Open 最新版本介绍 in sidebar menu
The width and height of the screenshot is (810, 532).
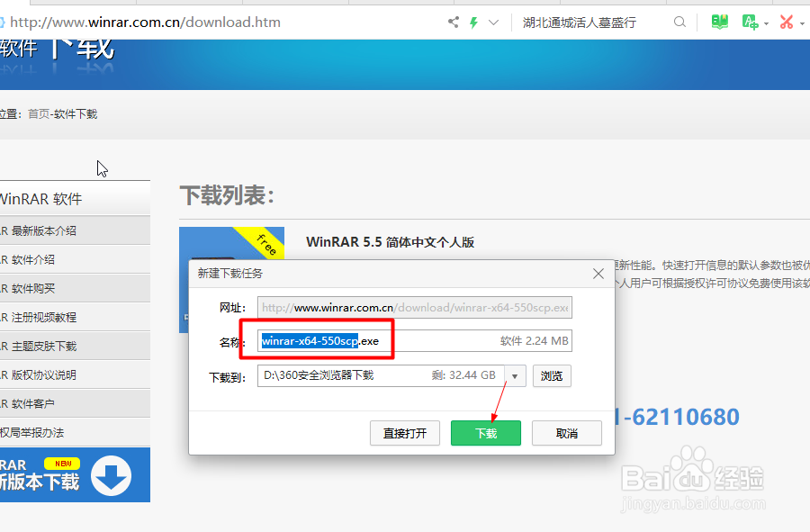pos(75,230)
